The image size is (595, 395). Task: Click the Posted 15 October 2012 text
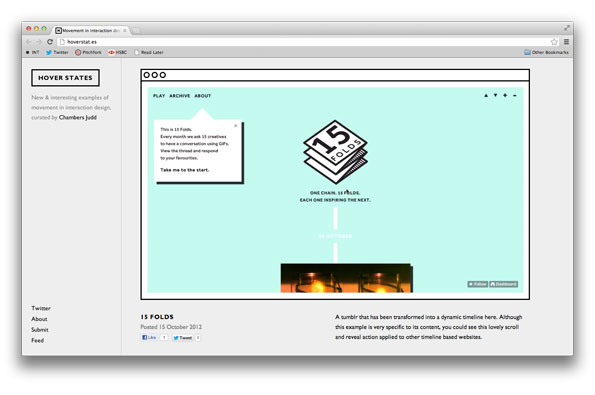click(171, 327)
